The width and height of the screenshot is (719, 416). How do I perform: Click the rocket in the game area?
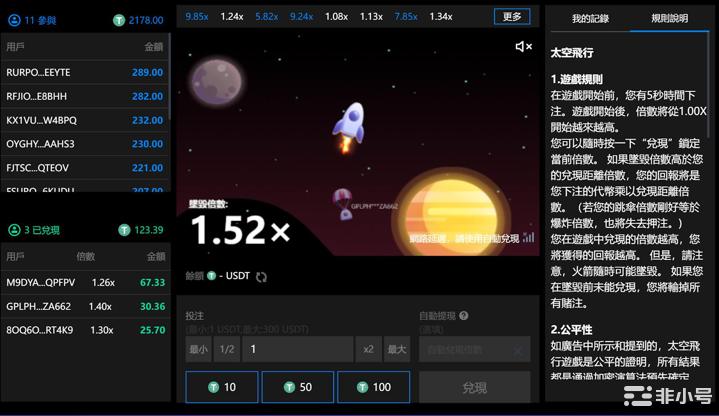tap(349, 128)
